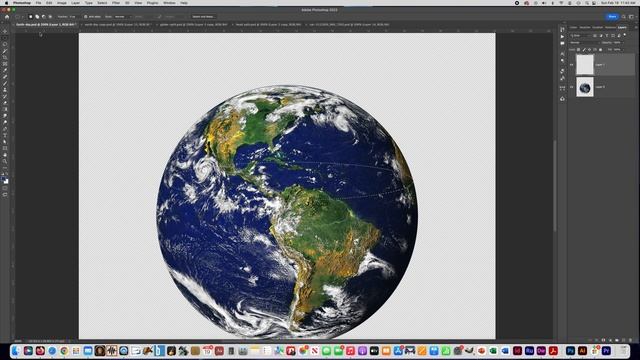Open Acrobat from the Dock

click(553, 351)
